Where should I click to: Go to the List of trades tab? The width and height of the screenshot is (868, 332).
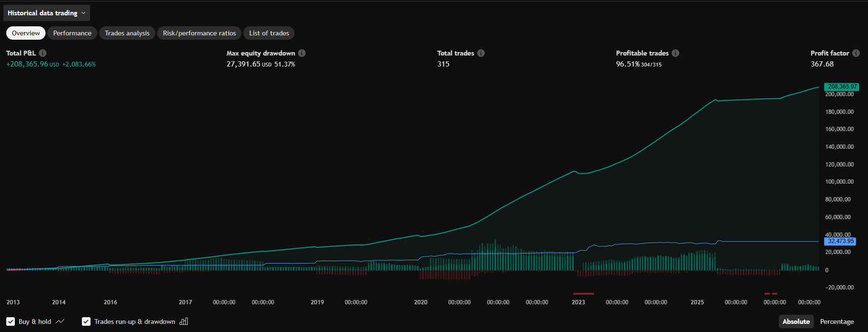269,33
